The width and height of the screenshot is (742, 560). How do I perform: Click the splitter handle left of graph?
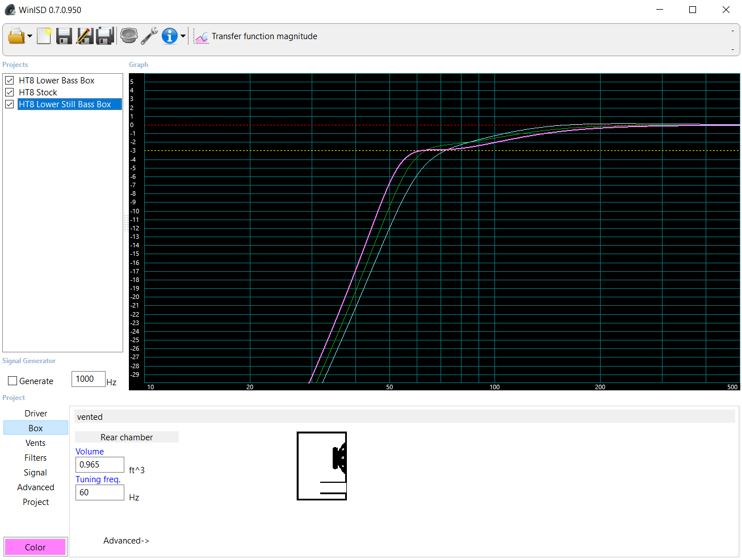[x=125, y=222]
